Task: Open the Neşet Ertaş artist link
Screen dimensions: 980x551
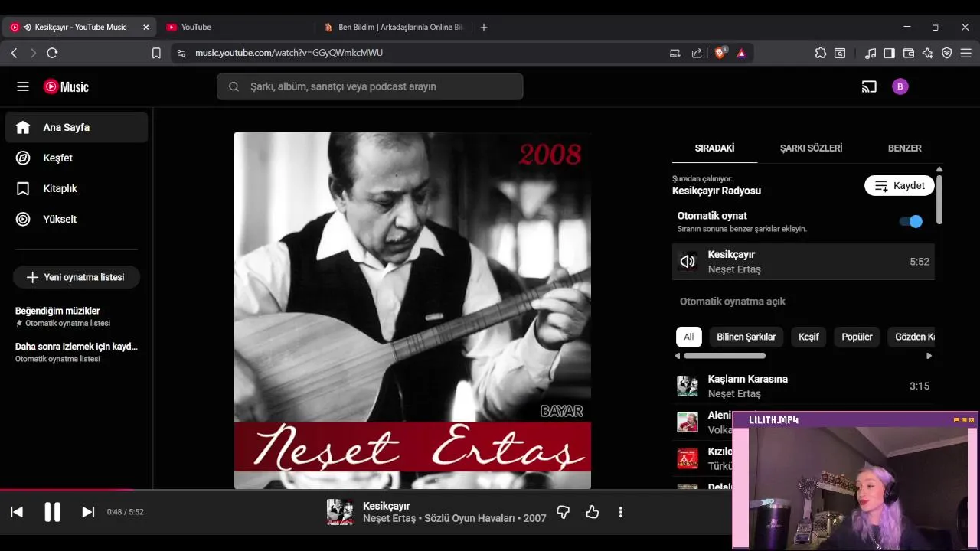Action: tap(389, 518)
